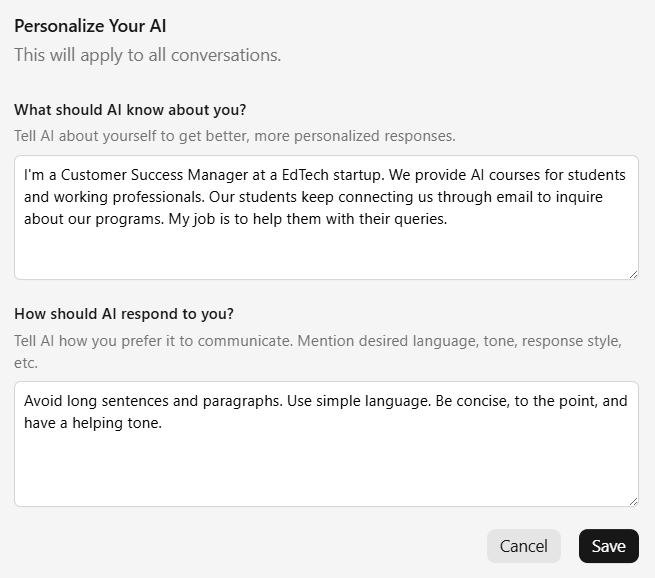655x578 pixels.
Task: Click the What should AI know about you label
Action: click(130, 110)
